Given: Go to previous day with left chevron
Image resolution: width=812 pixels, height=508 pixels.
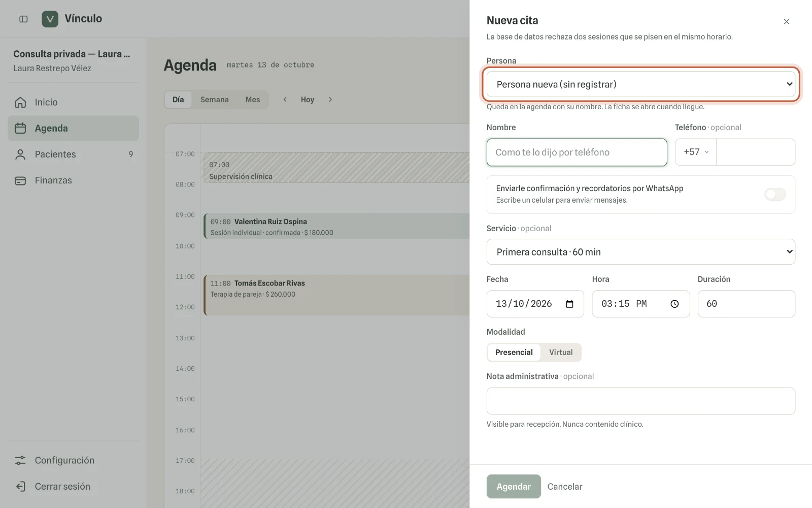Looking at the screenshot, I should coord(285,100).
